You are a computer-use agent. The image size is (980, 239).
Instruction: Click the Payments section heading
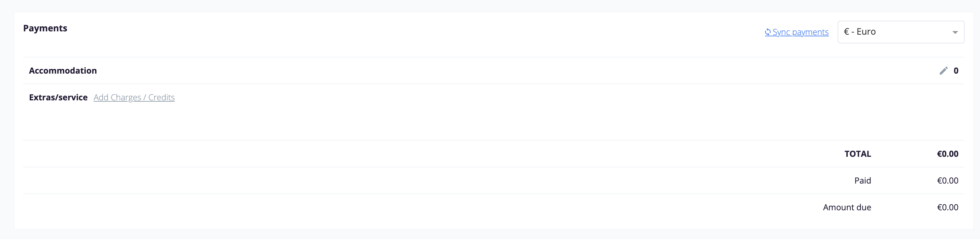coord(45,28)
